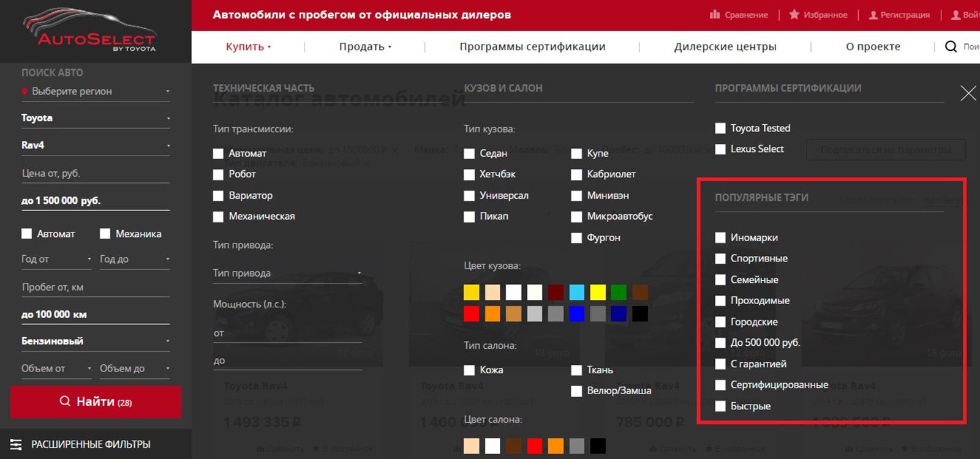Check the До 500 000 руб. tag
This screenshot has width=980, height=459.
coord(720,343)
